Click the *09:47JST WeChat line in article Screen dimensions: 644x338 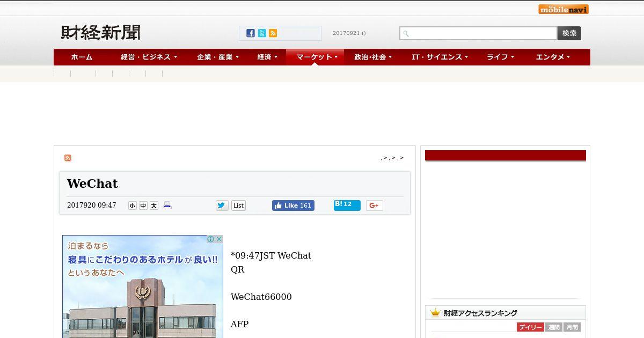click(x=271, y=255)
